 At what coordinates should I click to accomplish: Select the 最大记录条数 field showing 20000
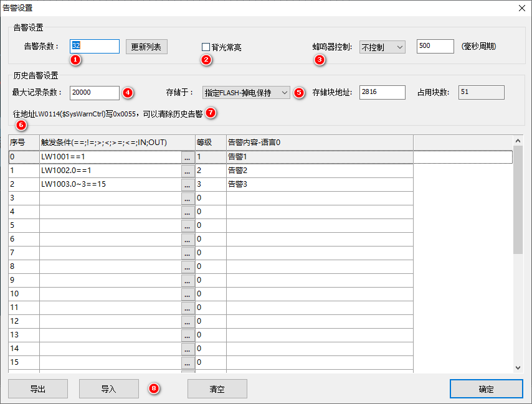[95, 93]
